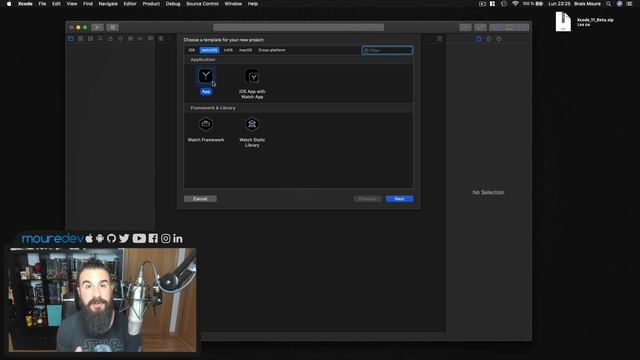Open the Breakpoint navigator icon
This screenshot has height=360, width=640.
point(140,39)
